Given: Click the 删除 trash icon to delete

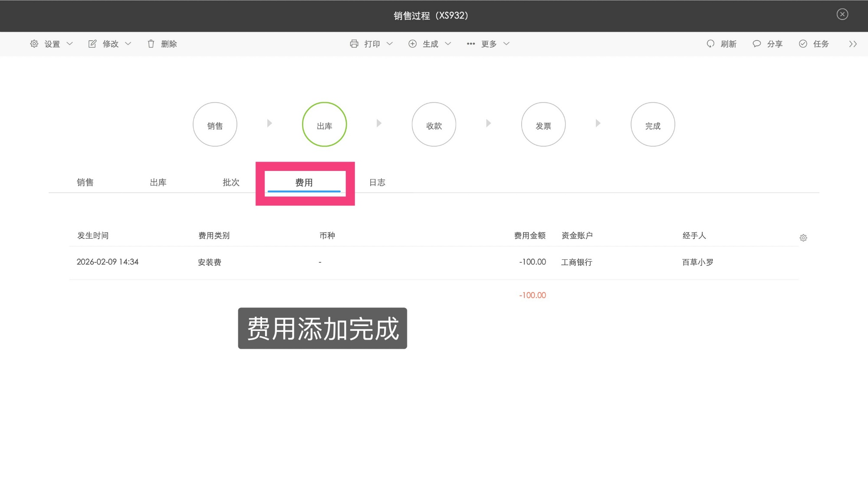Looking at the screenshot, I should [x=151, y=43].
